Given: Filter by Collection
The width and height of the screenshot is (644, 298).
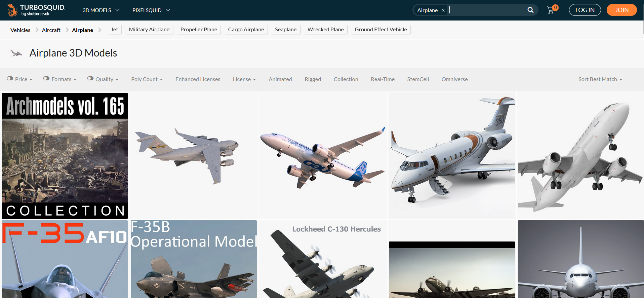Looking at the screenshot, I should click(x=346, y=79).
